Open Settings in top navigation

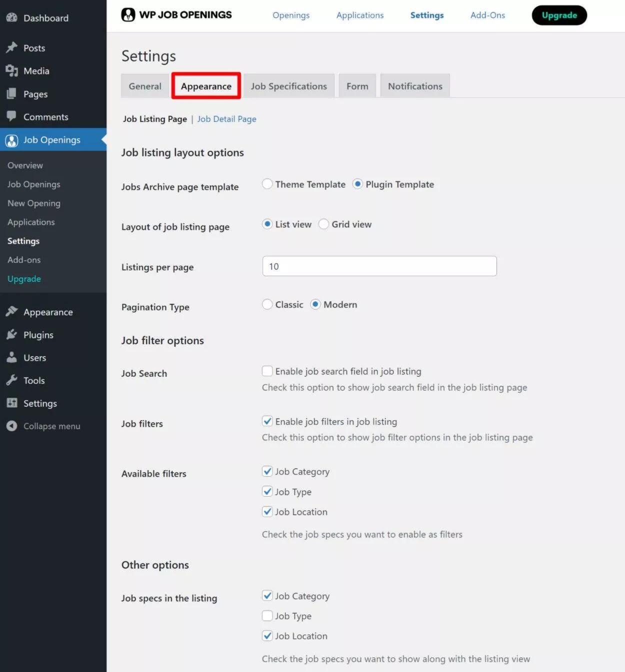[x=427, y=15]
